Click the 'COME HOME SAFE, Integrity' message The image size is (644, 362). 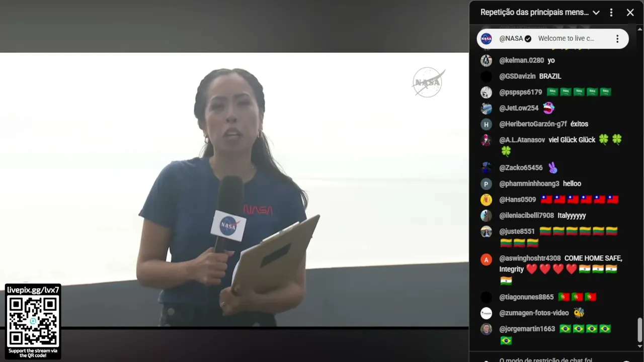coord(561,264)
